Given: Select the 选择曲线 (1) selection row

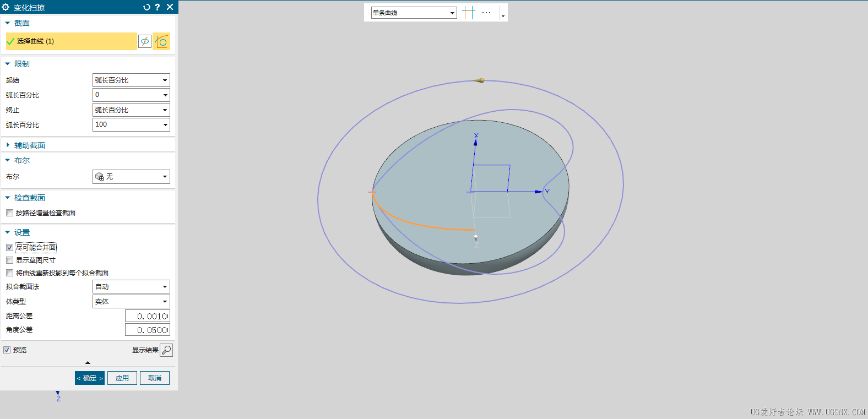Looking at the screenshot, I should pos(71,41).
